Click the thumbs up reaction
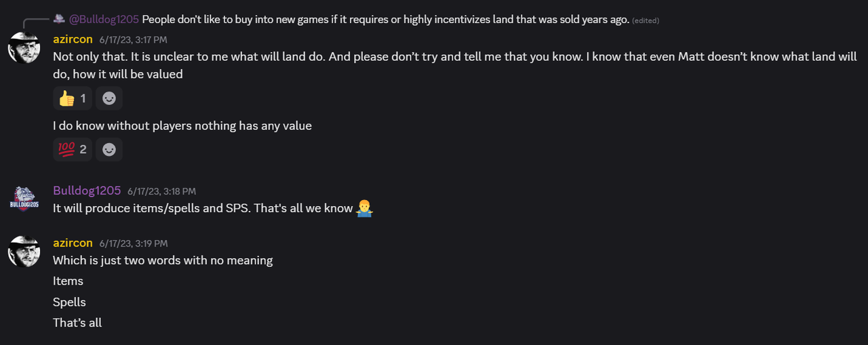 pyautogui.click(x=73, y=98)
